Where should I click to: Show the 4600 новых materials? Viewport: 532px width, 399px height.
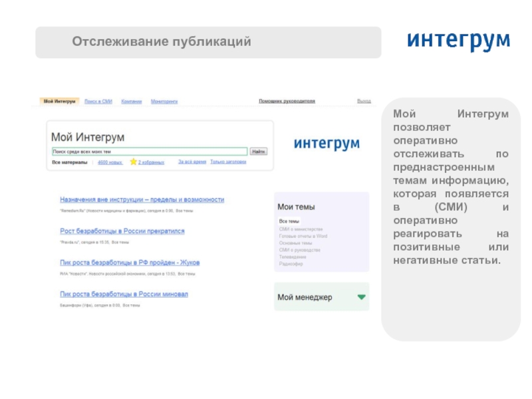(x=110, y=162)
